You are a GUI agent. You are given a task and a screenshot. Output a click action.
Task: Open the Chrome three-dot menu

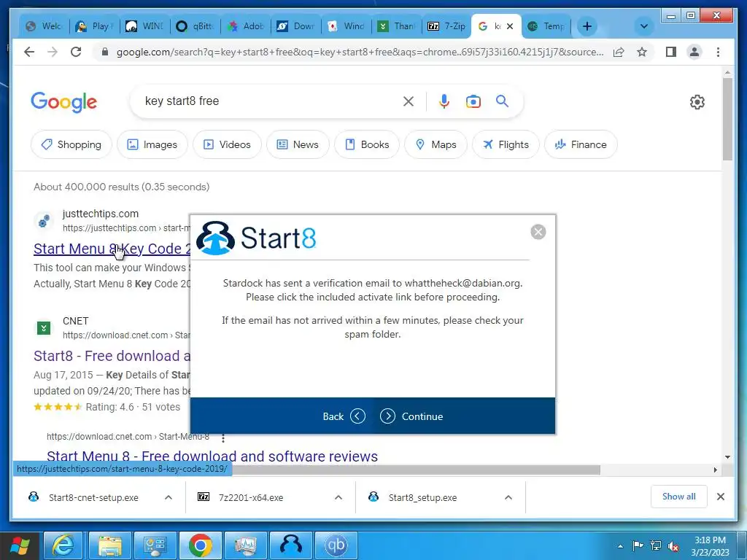[718, 52]
